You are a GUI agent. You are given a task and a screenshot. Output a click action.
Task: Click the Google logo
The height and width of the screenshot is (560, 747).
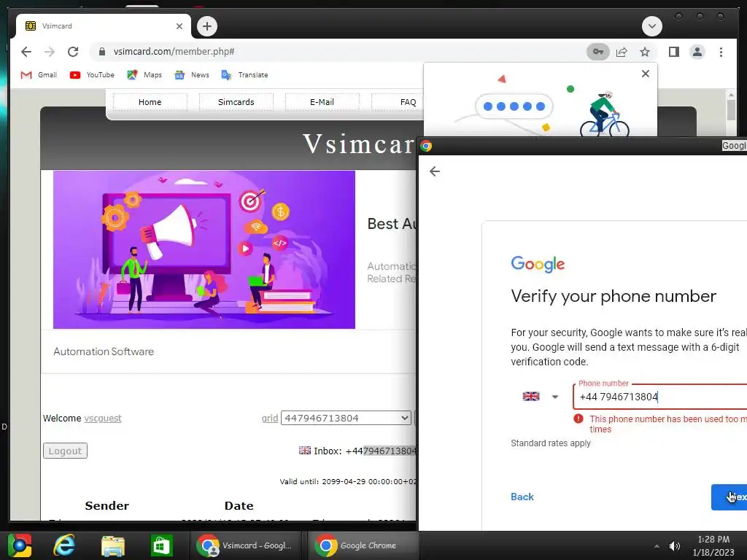(x=538, y=264)
